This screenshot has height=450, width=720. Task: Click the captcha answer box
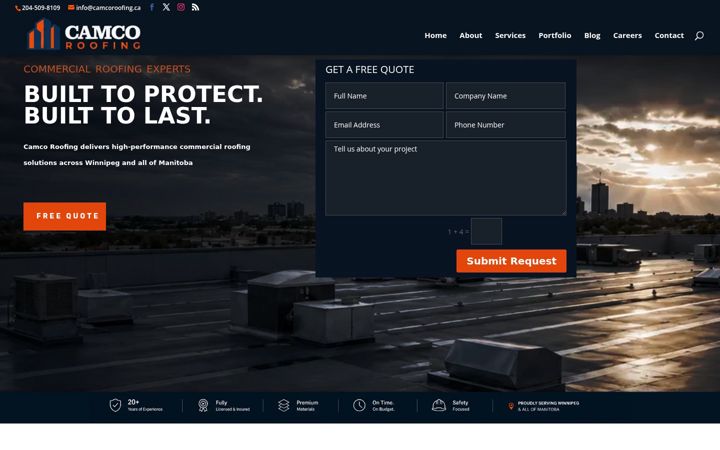[486, 231]
